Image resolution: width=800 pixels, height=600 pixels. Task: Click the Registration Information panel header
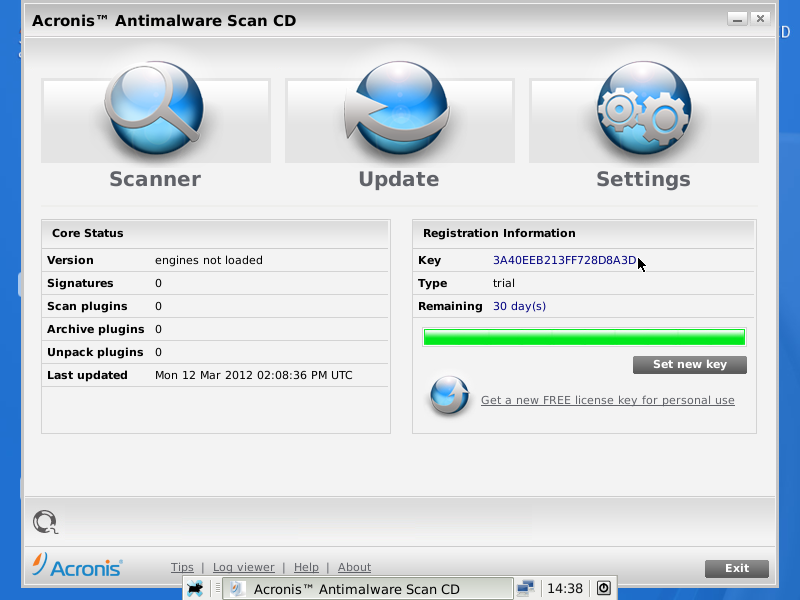(x=584, y=234)
